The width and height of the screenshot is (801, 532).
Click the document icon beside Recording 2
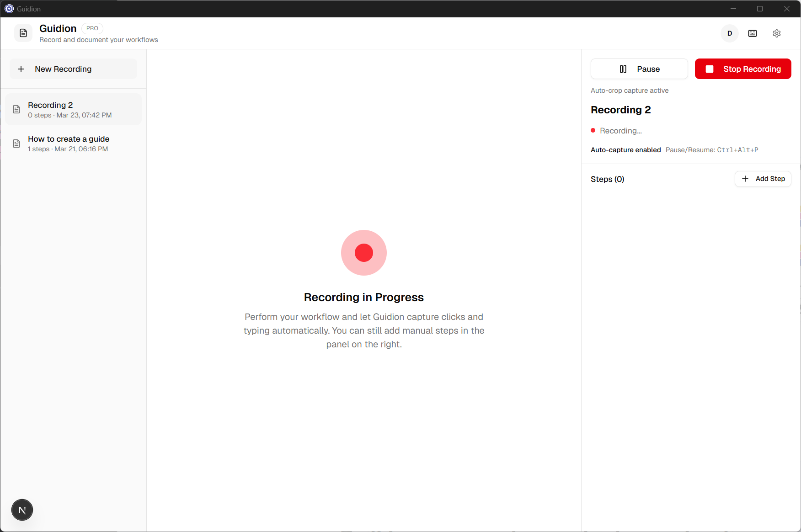[16, 109]
